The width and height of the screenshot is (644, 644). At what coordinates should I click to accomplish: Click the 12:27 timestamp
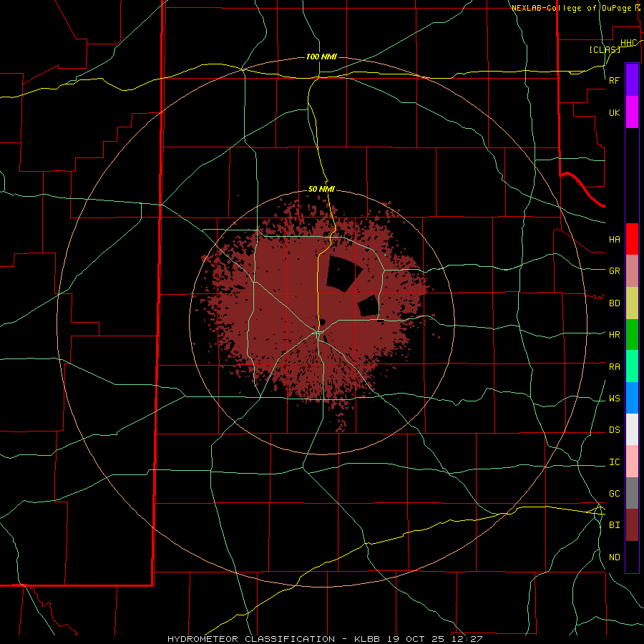pos(469,639)
